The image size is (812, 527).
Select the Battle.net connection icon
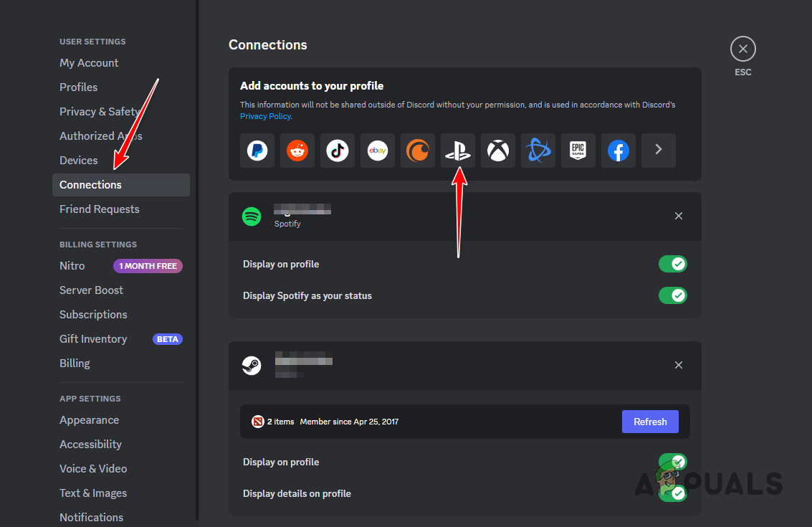coord(538,151)
